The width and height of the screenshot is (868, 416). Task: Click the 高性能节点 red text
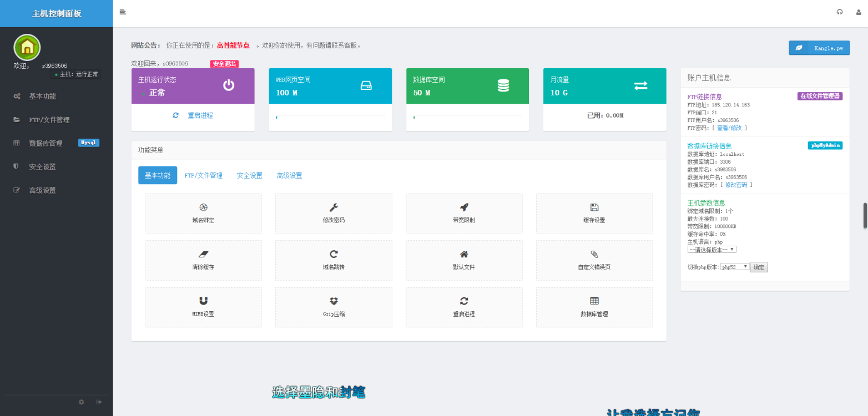tap(233, 45)
